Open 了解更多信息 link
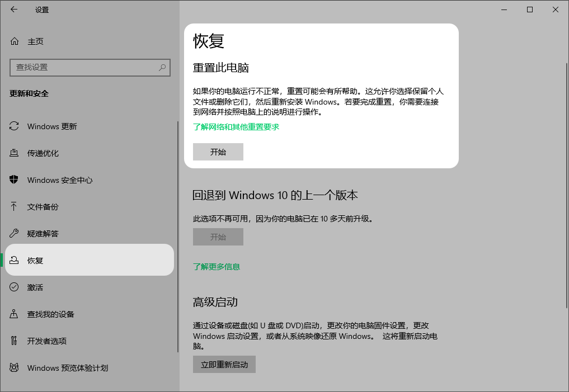The width and height of the screenshot is (569, 392). (x=217, y=267)
